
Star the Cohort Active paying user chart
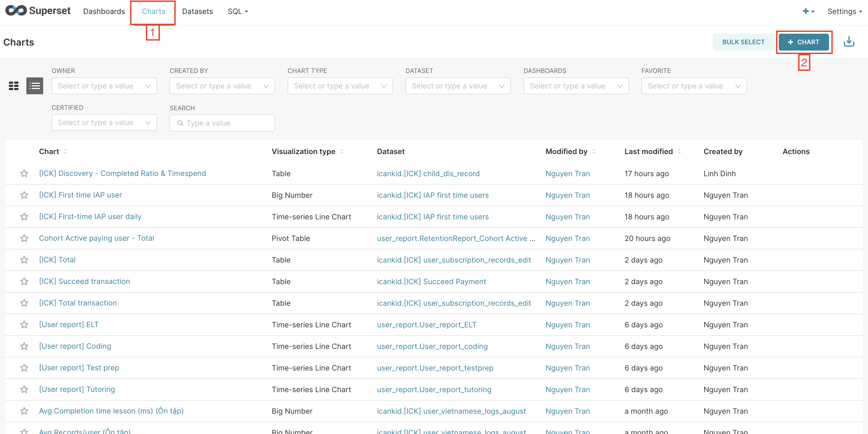coord(24,238)
